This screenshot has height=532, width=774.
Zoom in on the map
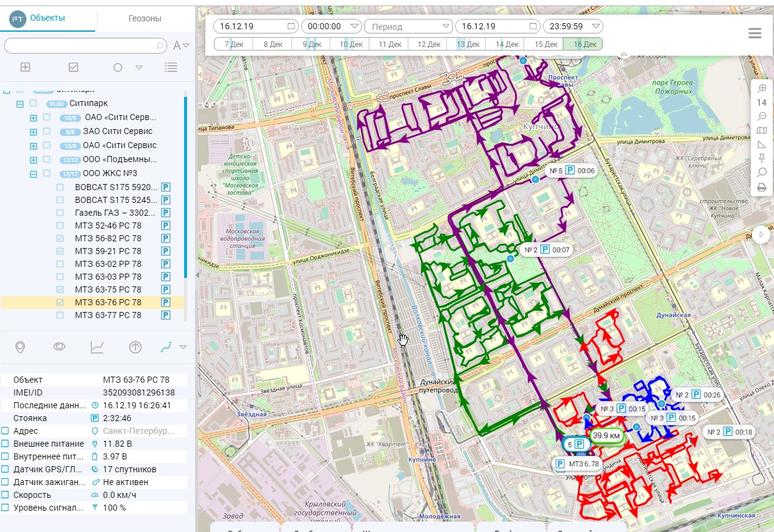[761, 88]
